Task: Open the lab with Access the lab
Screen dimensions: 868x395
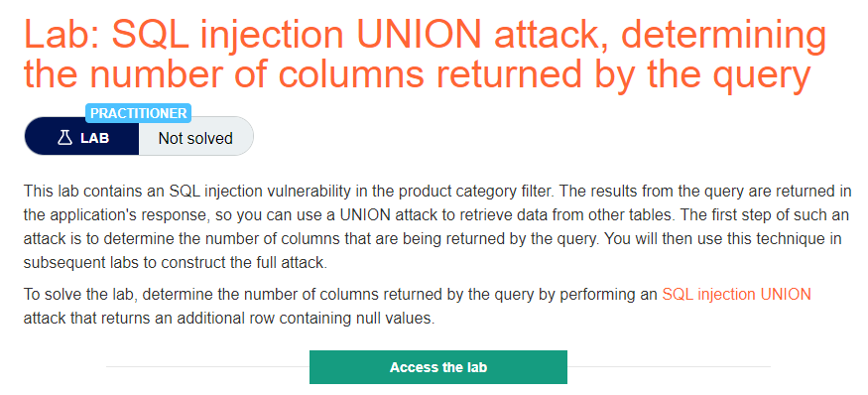Action: click(437, 367)
